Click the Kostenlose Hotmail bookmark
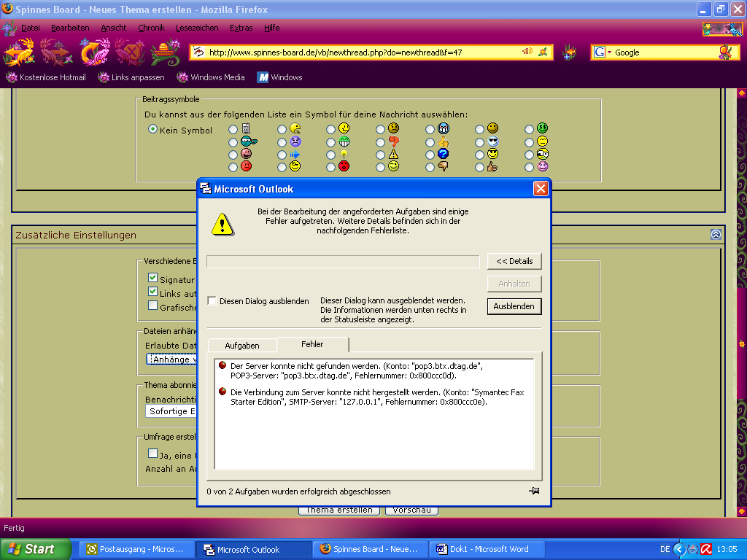Image resolution: width=747 pixels, height=560 pixels. [46, 77]
